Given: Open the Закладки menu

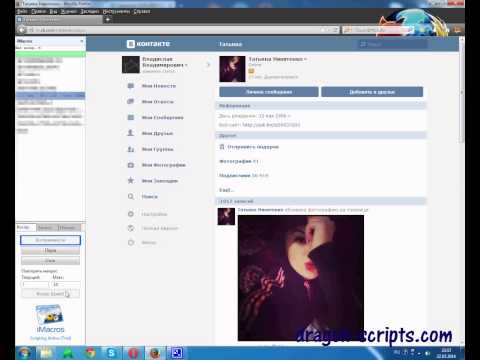Looking at the screenshot, I should click(x=90, y=11).
